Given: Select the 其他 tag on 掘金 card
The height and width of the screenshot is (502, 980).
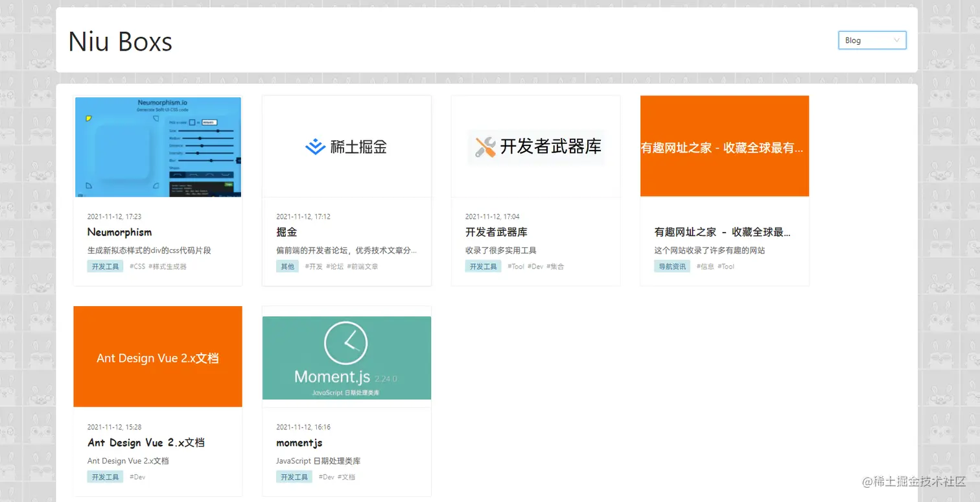Looking at the screenshot, I should point(287,267).
